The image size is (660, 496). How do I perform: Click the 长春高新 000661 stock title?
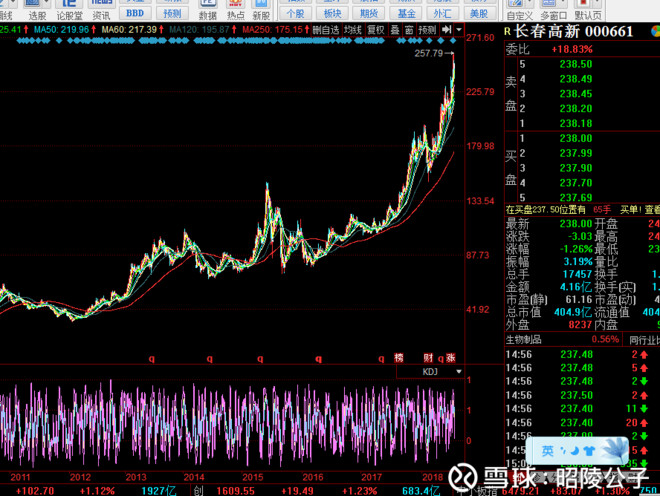tap(573, 32)
